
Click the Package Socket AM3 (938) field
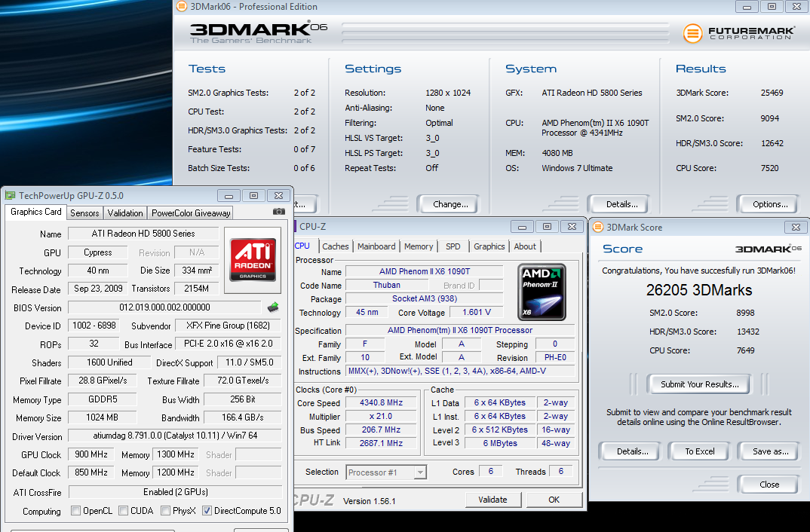(424, 298)
